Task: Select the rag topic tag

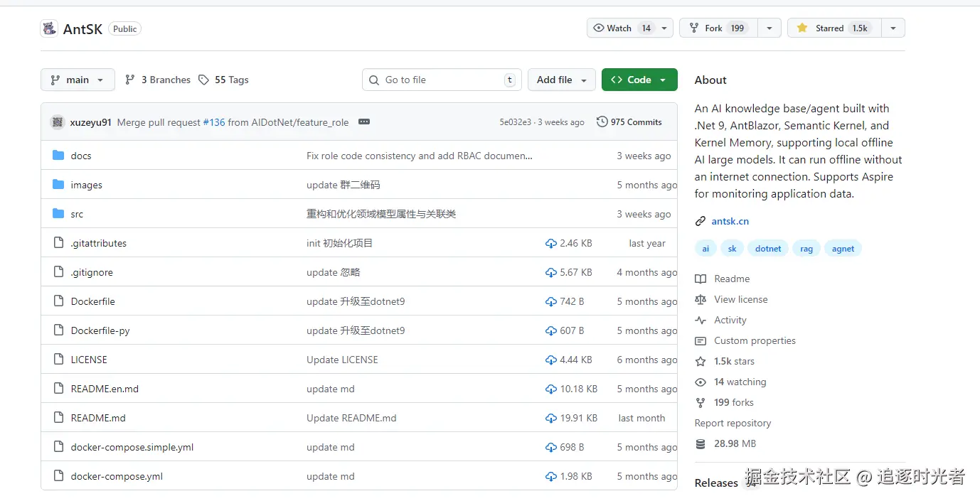Action: [806, 249]
